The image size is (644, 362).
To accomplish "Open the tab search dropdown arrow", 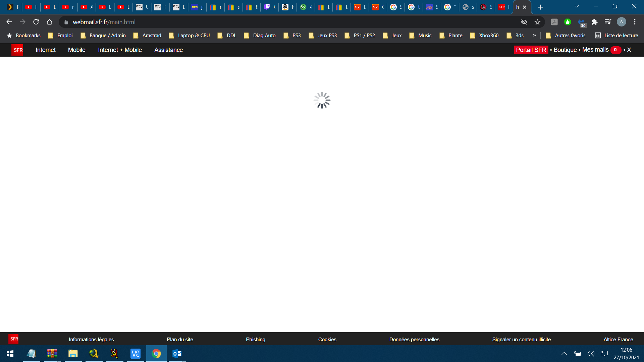I will coord(577,7).
